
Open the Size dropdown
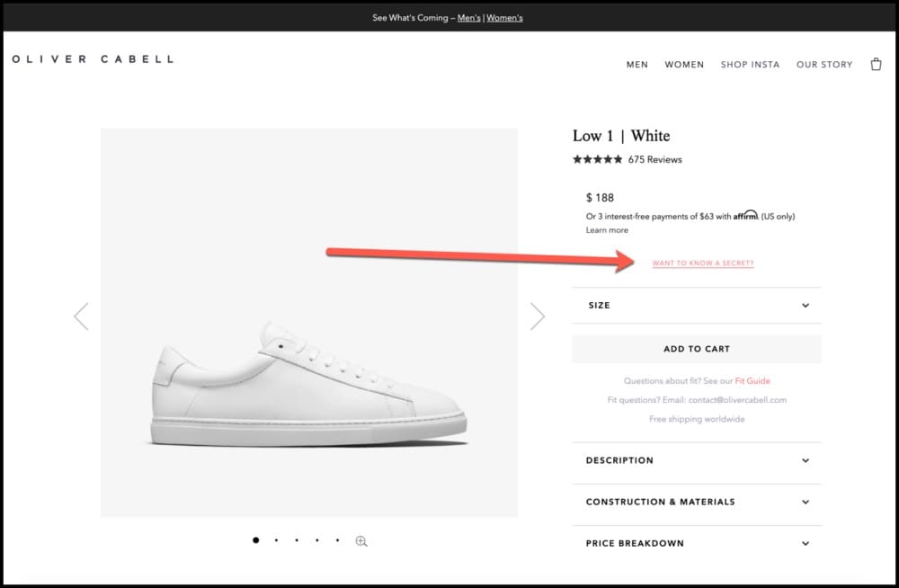(x=697, y=306)
